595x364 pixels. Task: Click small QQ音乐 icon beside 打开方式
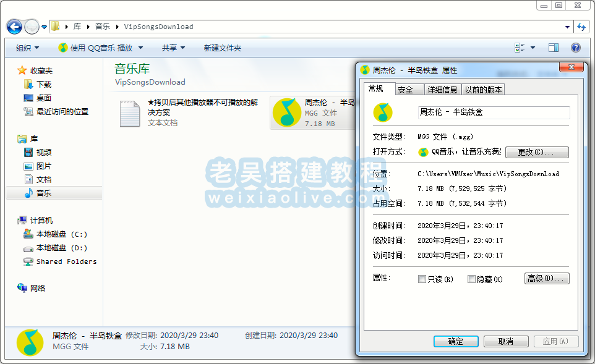[x=422, y=152]
